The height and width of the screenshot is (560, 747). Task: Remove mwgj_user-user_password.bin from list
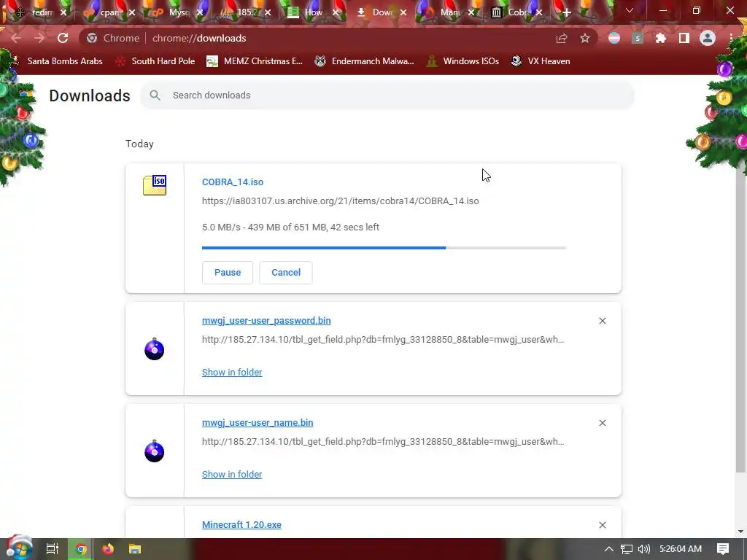point(603,321)
